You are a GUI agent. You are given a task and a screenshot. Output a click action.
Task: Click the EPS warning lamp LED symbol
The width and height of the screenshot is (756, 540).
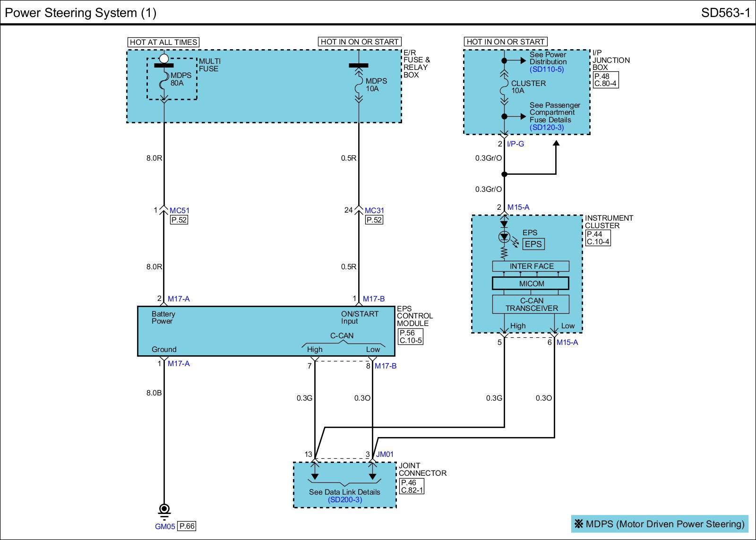(504, 237)
